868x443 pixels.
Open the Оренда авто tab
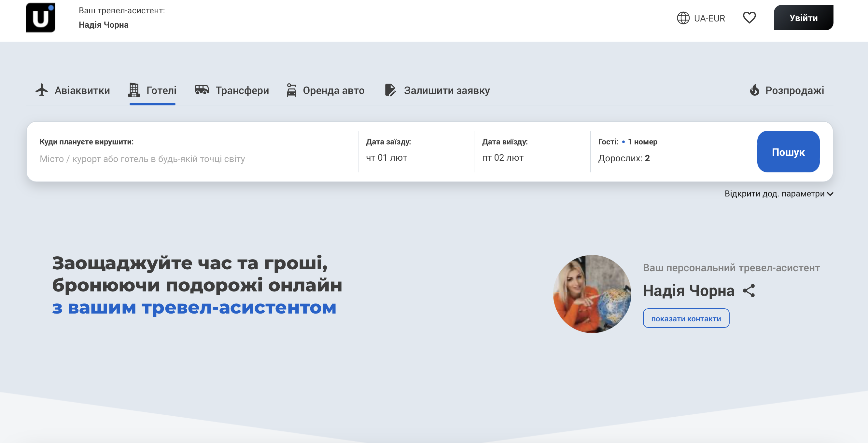tap(326, 90)
